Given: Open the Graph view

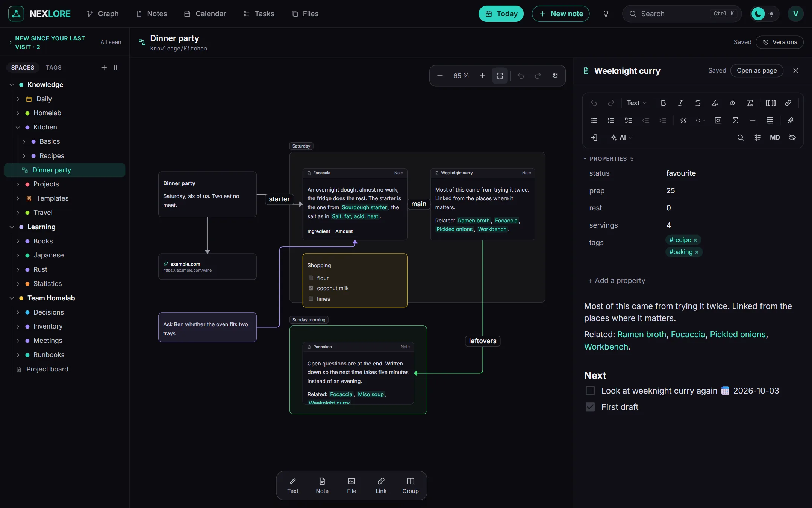Looking at the screenshot, I should (102, 14).
